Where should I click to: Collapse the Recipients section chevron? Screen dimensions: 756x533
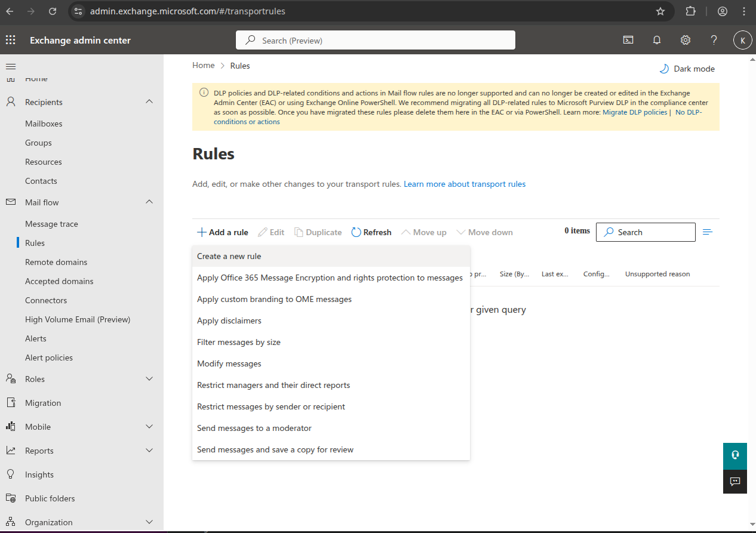click(x=149, y=102)
